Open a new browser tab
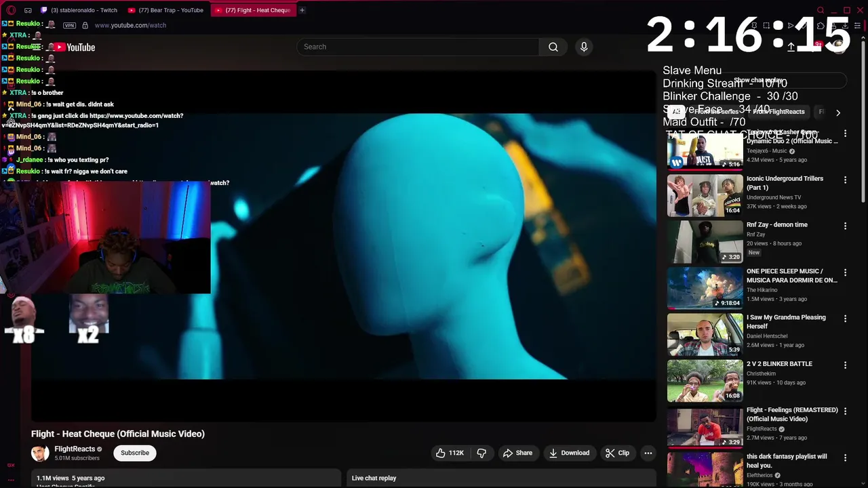 click(x=302, y=10)
